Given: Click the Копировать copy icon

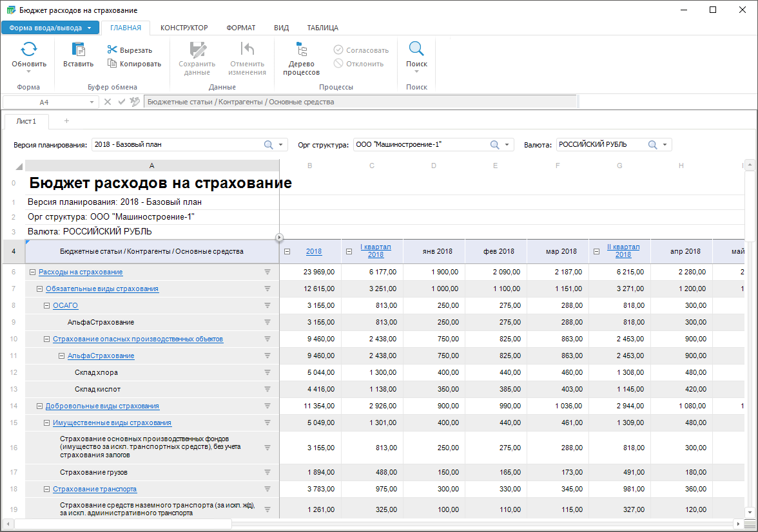Looking at the screenshot, I should 112,64.
